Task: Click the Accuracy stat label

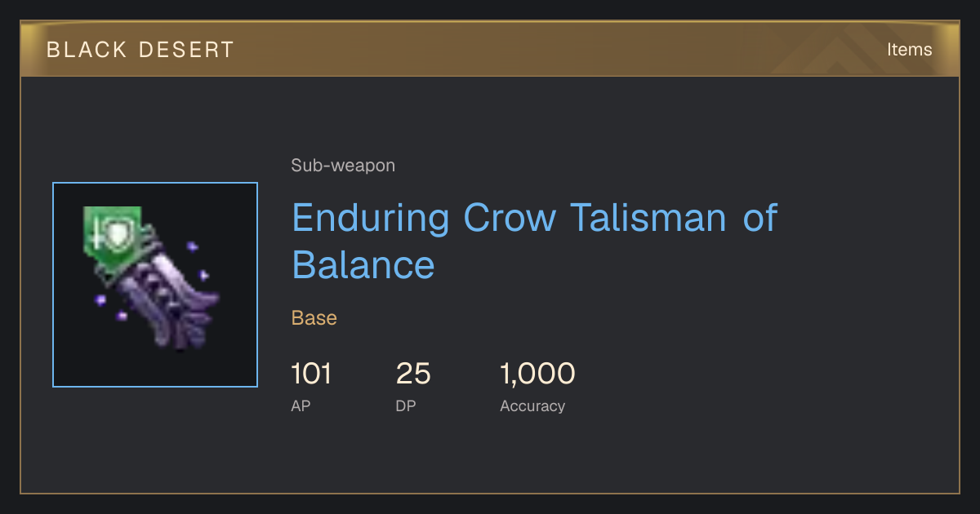Action: point(532,405)
